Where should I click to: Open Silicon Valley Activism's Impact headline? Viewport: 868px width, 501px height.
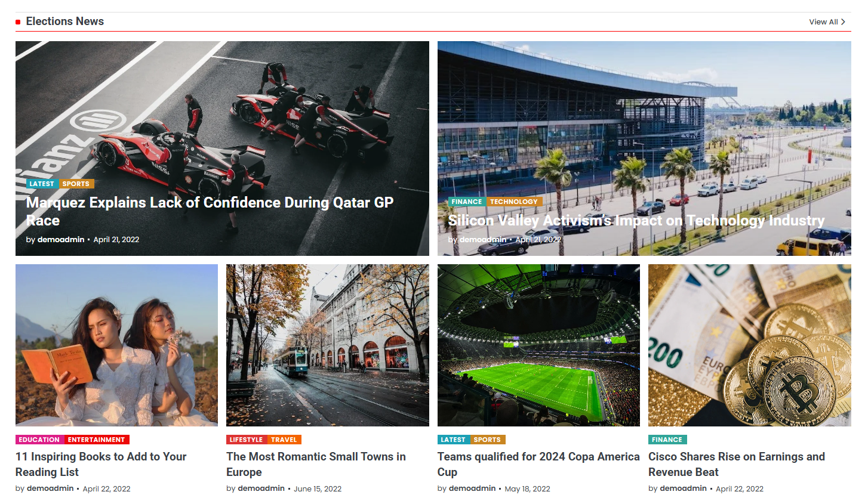(x=636, y=220)
